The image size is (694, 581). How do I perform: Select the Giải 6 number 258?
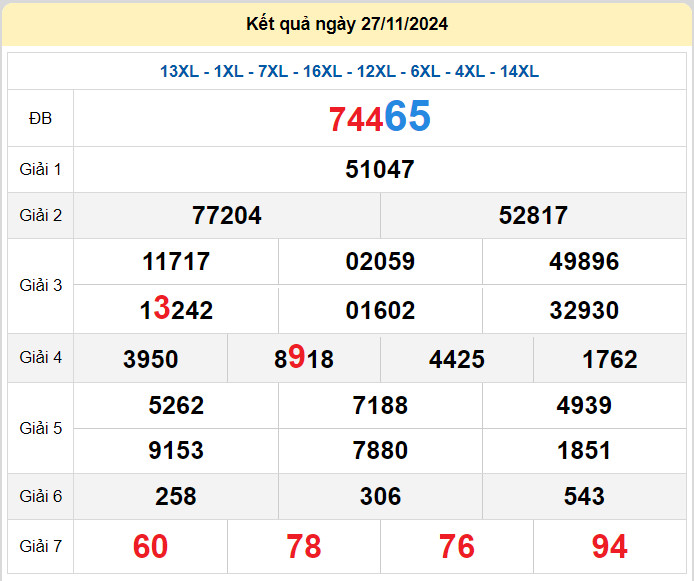(176, 496)
